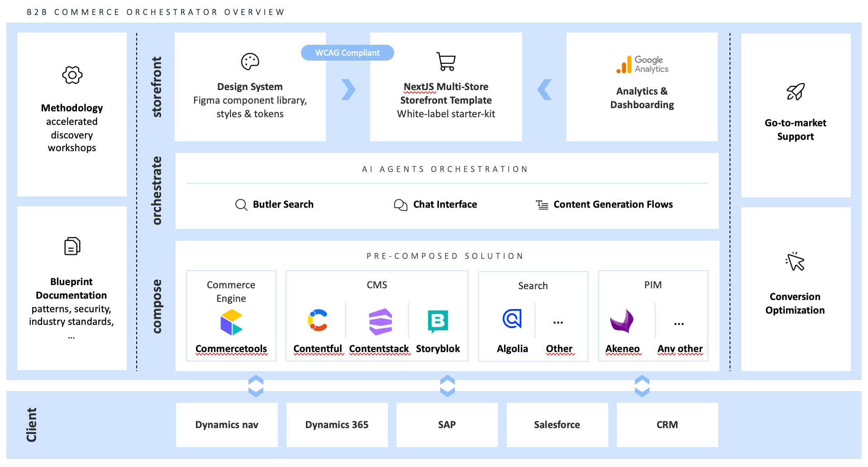Click the Google Analytics logo

tap(642, 65)
